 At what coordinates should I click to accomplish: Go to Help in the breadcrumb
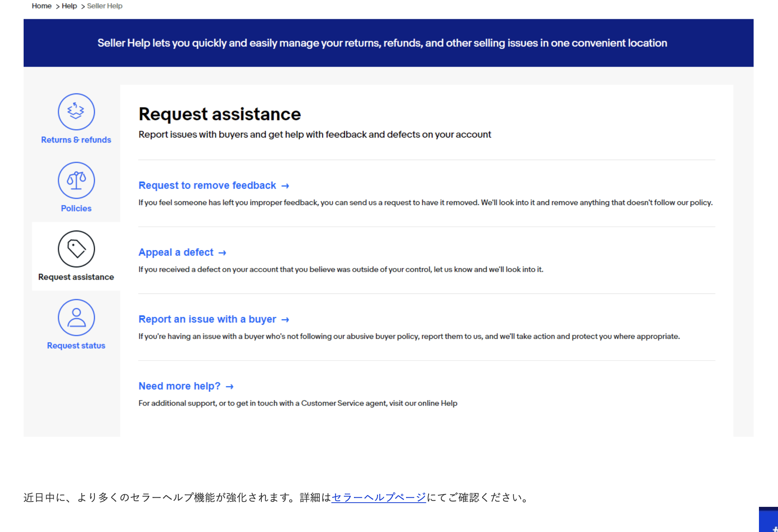[x=69, y=6]
